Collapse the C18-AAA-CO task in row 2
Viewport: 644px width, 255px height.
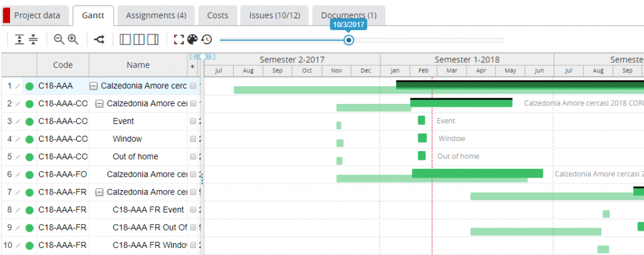click(x=99, y=103)
